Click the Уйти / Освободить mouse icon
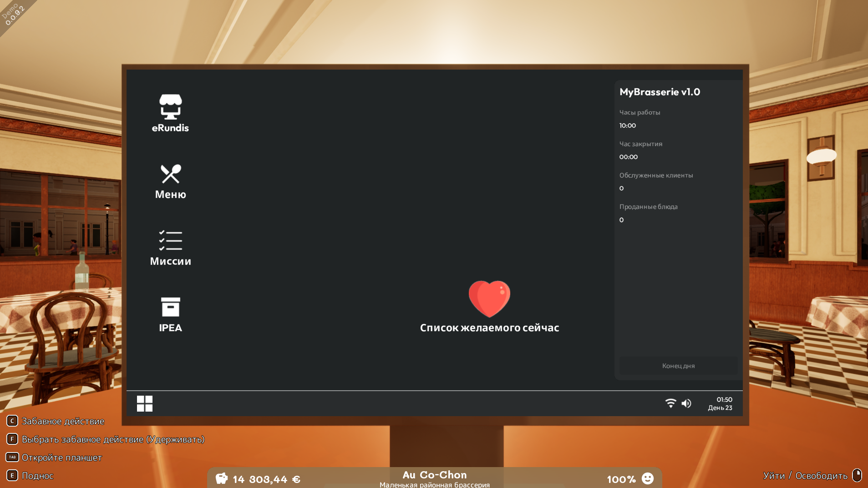Screen dimensions: 868x488 pyautogui.click(x=857, y=475)
